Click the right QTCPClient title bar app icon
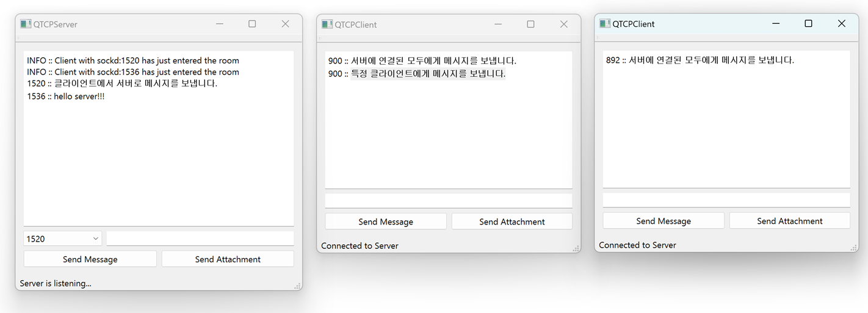The width and height of the screenshot is (868, 313). [x=605, y=23]
